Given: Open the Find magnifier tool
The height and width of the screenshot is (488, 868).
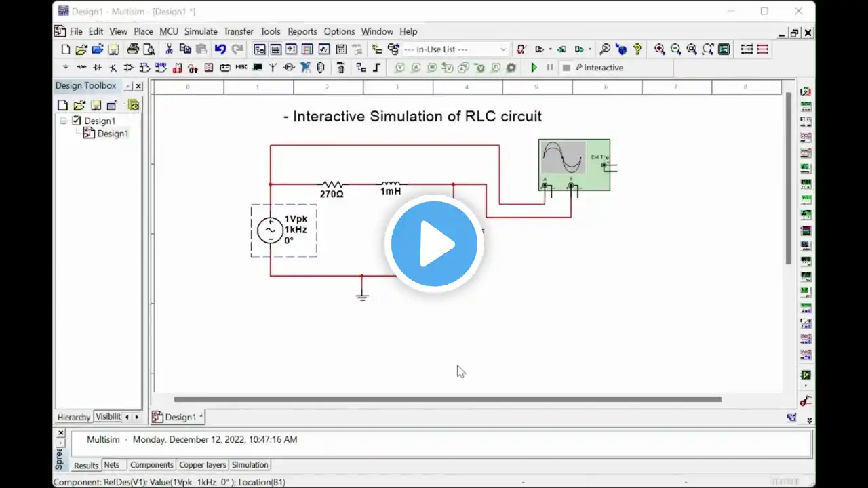Looking at the screenshot, I should point(605,49).
